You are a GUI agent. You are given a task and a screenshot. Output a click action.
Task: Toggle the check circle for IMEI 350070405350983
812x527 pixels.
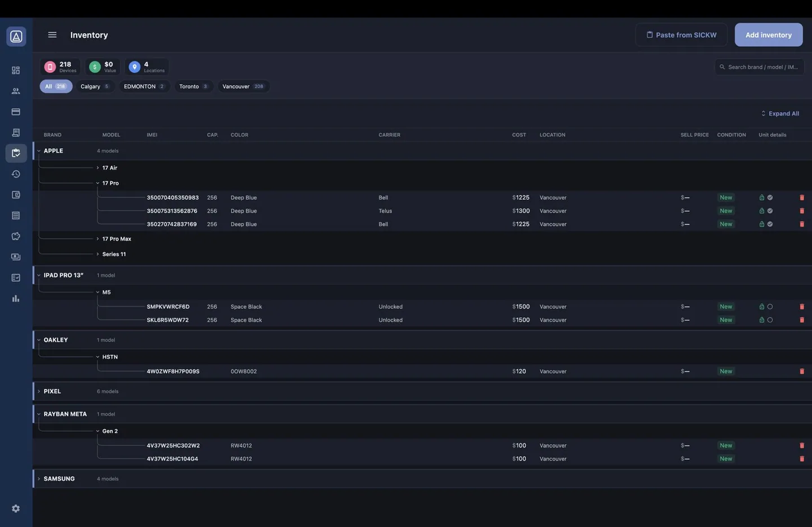tap(770, 198)
